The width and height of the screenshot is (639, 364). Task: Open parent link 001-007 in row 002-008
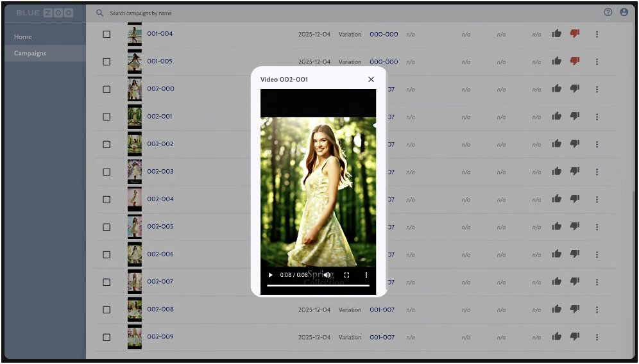pos(382,310)
